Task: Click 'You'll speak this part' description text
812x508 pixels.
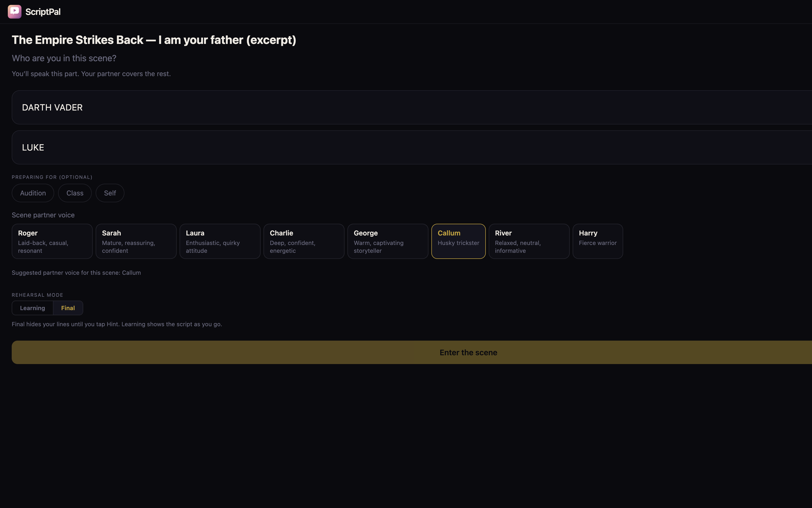Action: coord(91,74)
